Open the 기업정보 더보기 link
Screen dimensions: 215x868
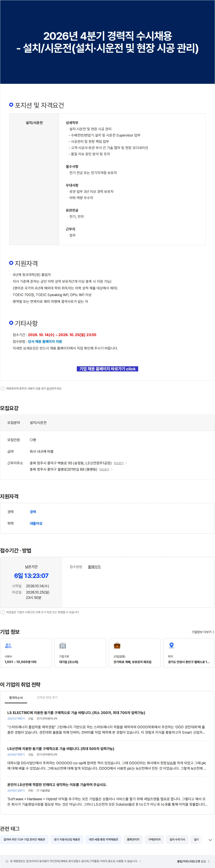[203, 632]
